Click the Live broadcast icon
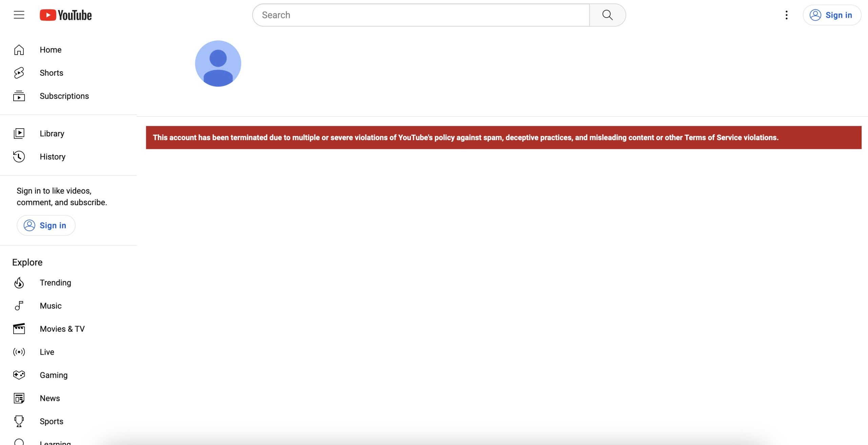868x445 pixels. pyautogui.click(x=19, y=352)
